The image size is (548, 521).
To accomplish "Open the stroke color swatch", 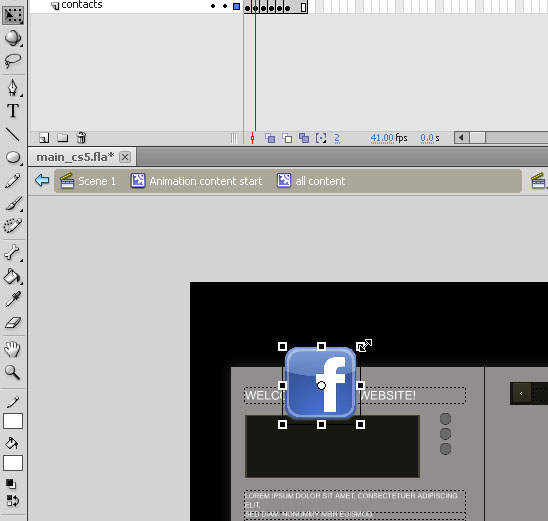I will 13,421.
